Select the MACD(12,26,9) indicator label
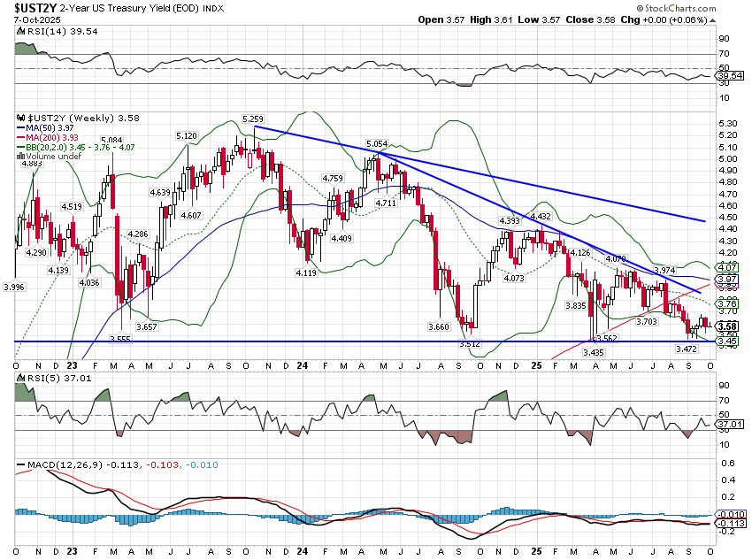This screenshot has height=560, width=752. pos(60,465)
